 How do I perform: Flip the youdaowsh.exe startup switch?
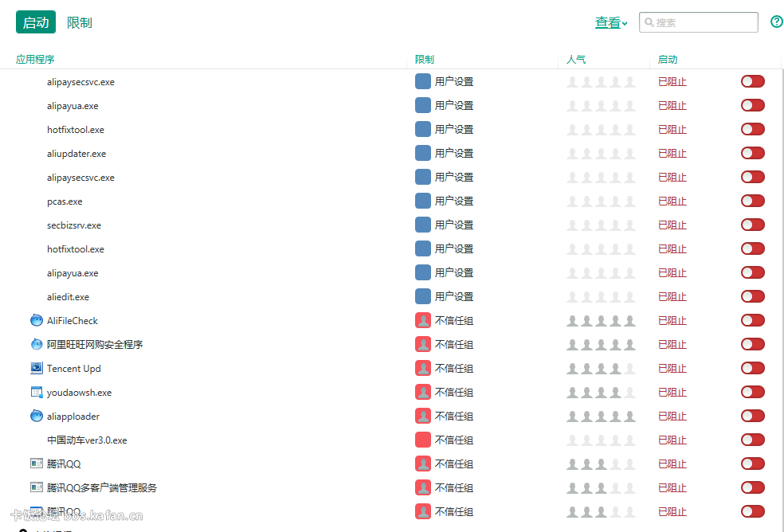tap(752, 392)
